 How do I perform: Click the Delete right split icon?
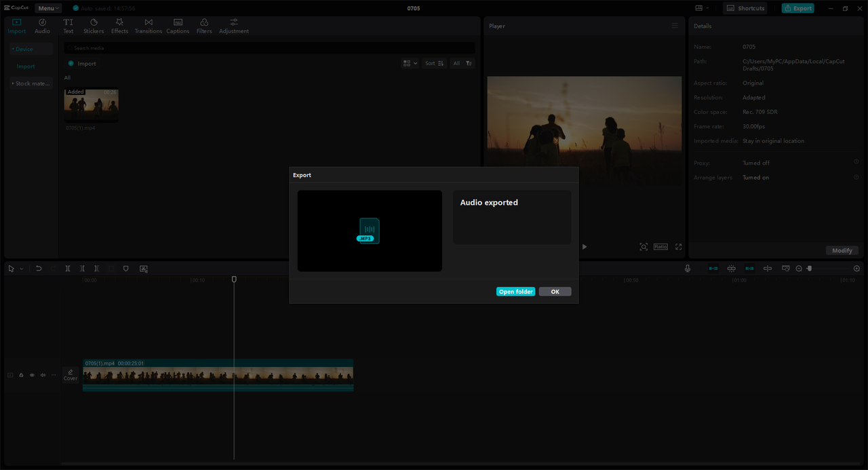click(96, 269)
